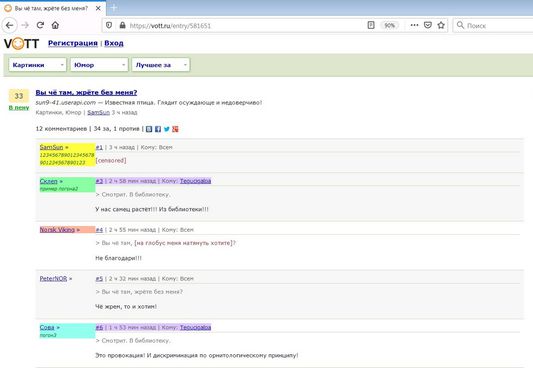
Task: Expand the Картинки dropdown
Action: coord(37,65)
